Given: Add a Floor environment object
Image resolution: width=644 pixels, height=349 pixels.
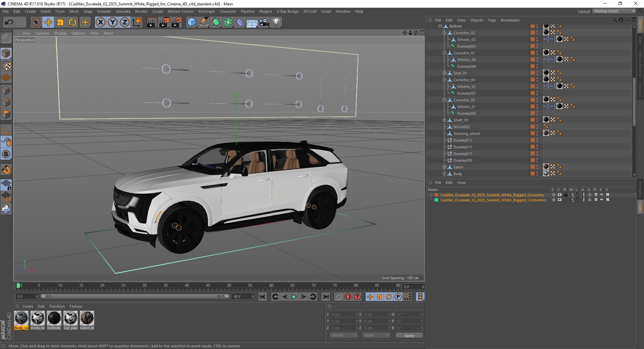Looking at the screenshot, I should pos(252,22).
